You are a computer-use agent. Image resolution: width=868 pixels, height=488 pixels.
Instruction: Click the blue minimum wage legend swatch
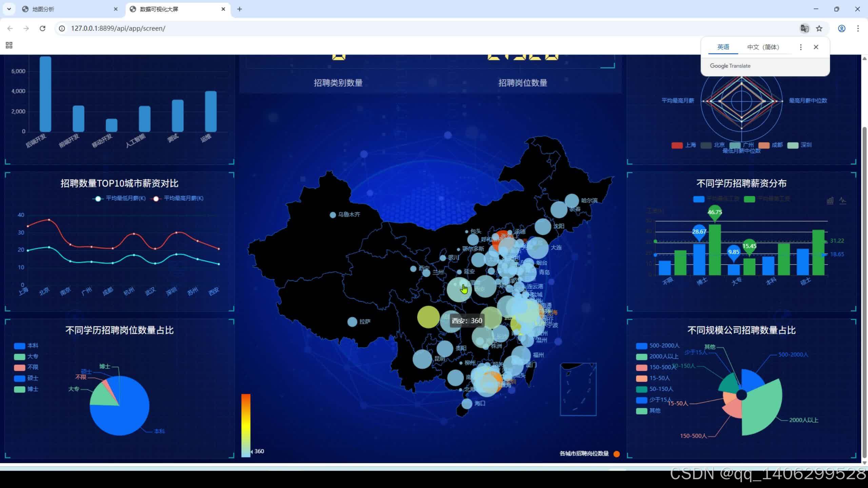tap(699, 199)
